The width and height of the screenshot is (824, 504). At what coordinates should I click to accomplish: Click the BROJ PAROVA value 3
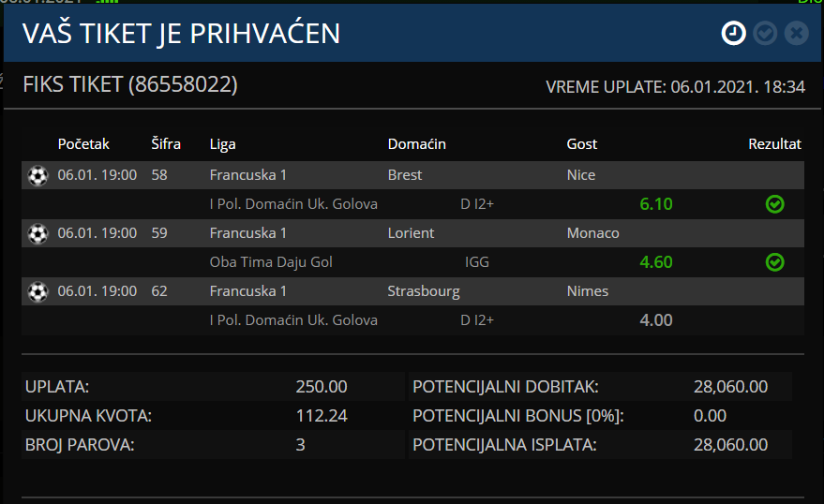pos(300,445)
